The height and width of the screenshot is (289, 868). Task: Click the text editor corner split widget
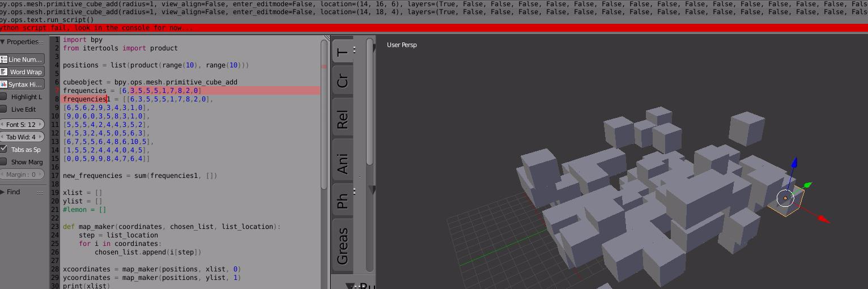(326, 39)
